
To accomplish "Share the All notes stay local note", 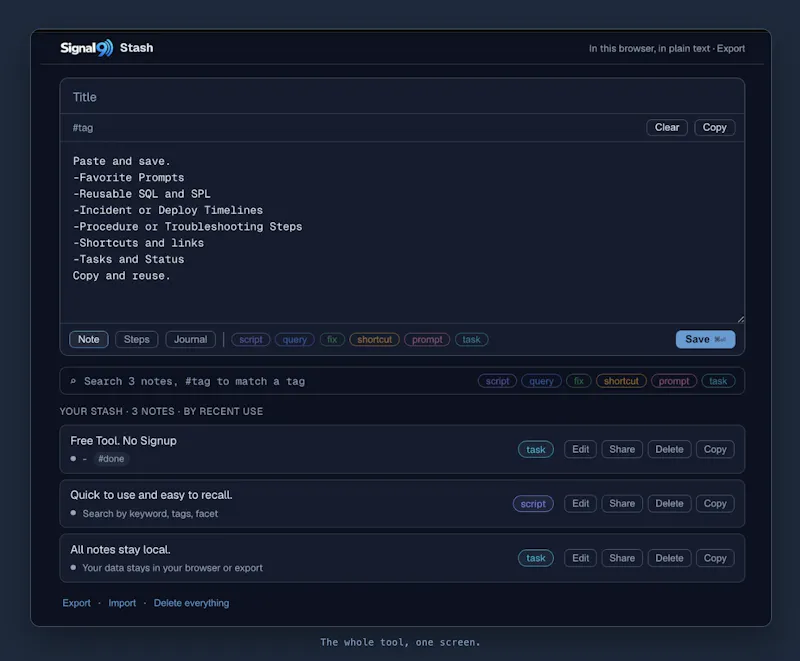I will pyautogui.click(x=622, y=558).
